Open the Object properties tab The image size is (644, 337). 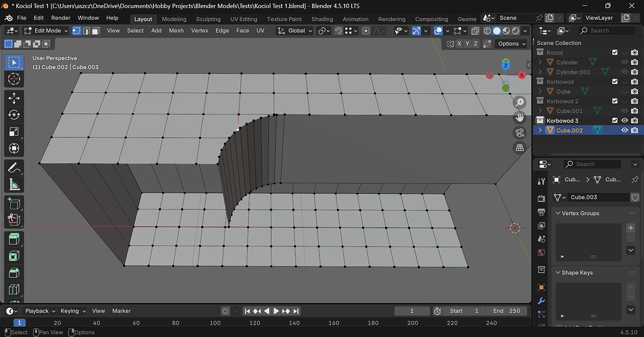point(541,287)
